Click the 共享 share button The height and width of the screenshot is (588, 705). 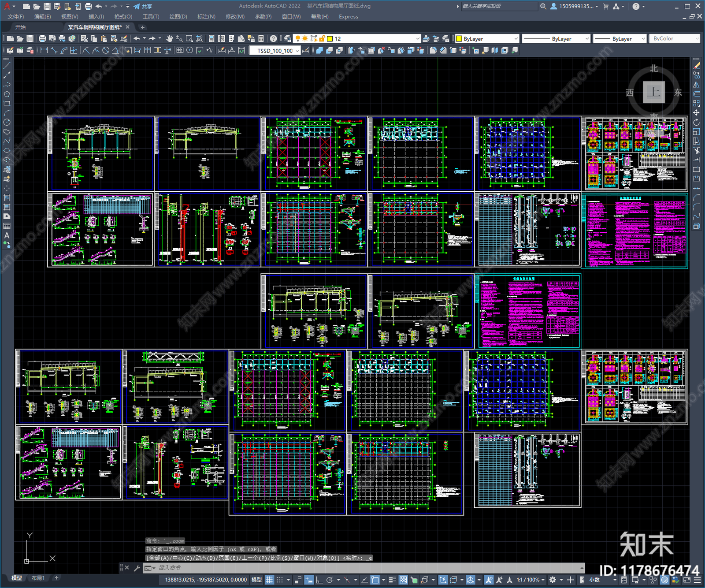coord(143,6)
